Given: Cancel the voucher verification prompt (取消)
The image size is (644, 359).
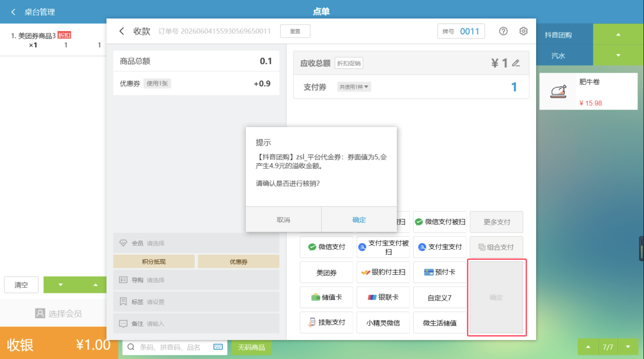Looking at the screenshot, I should click(284, 219).
